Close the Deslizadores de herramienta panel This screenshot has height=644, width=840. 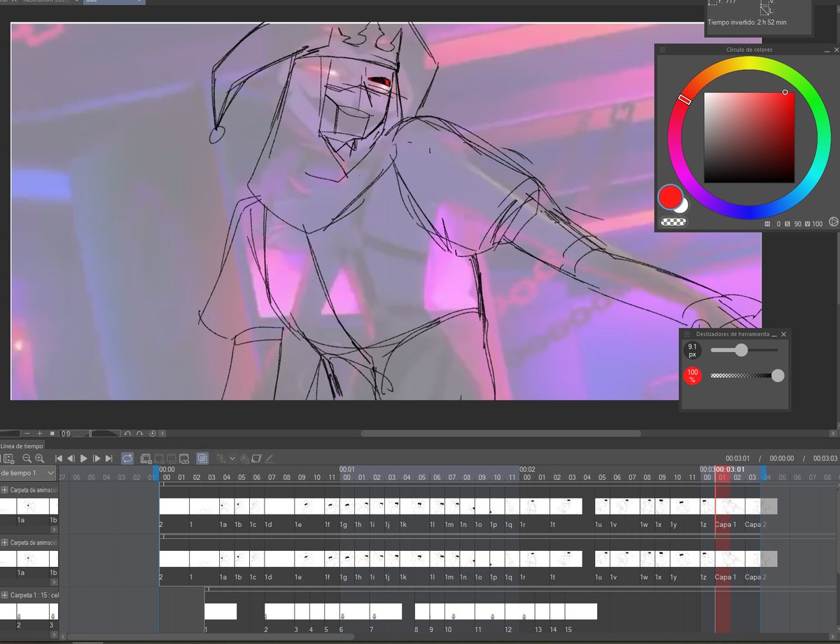coord(783,335)
